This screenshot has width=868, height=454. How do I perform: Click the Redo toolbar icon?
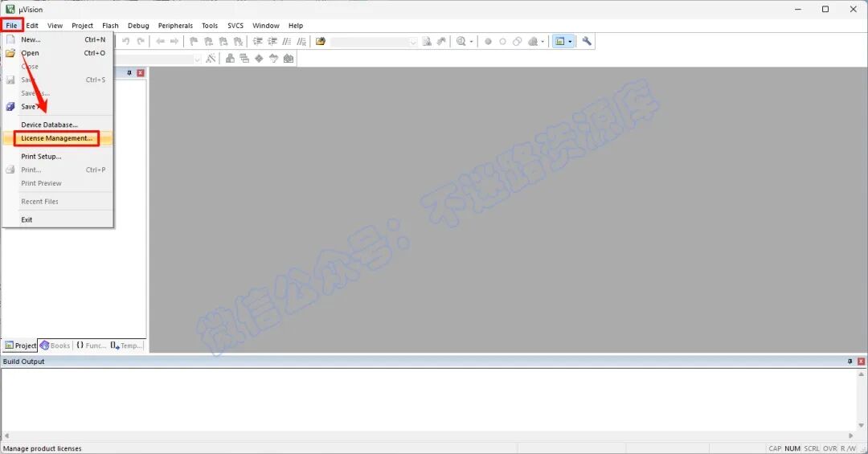141,42
